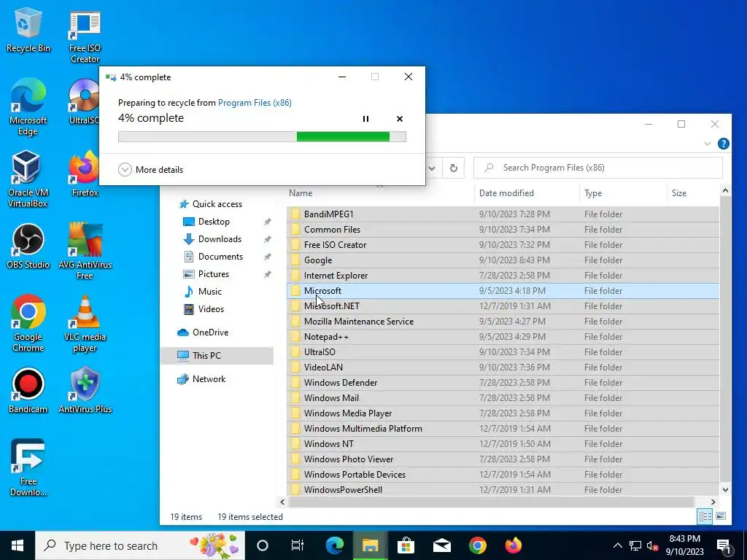This screenshot has width=747, height=560.
Task: Pause the recycle operation
Action: pyautogui.click(x=366, y=119)
